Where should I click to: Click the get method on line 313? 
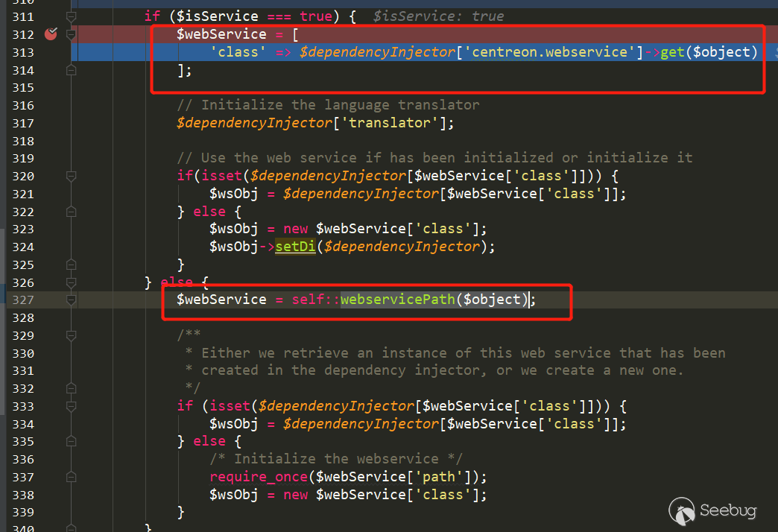coord(672,52)
